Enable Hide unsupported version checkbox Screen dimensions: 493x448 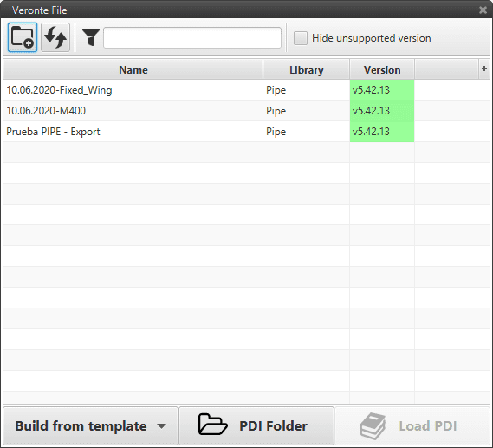pyautogui.click(x=301, y=38)
